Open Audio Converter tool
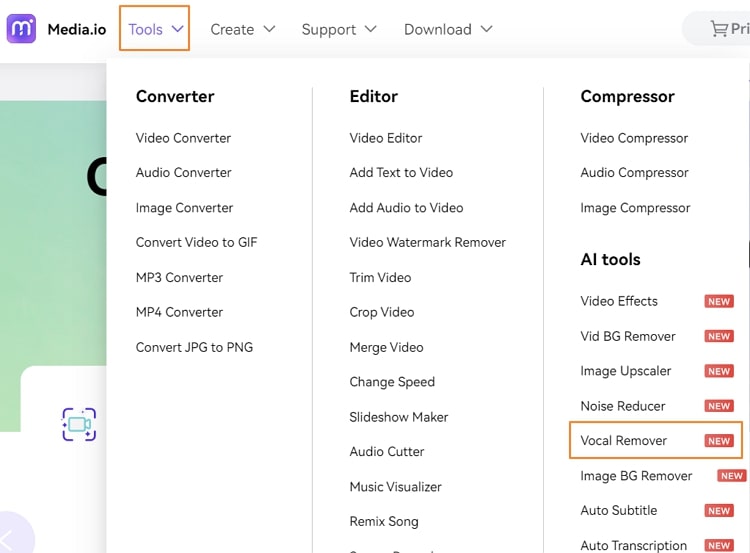The height and width of the screenshot is (553, 750). (x=184, y=173)
